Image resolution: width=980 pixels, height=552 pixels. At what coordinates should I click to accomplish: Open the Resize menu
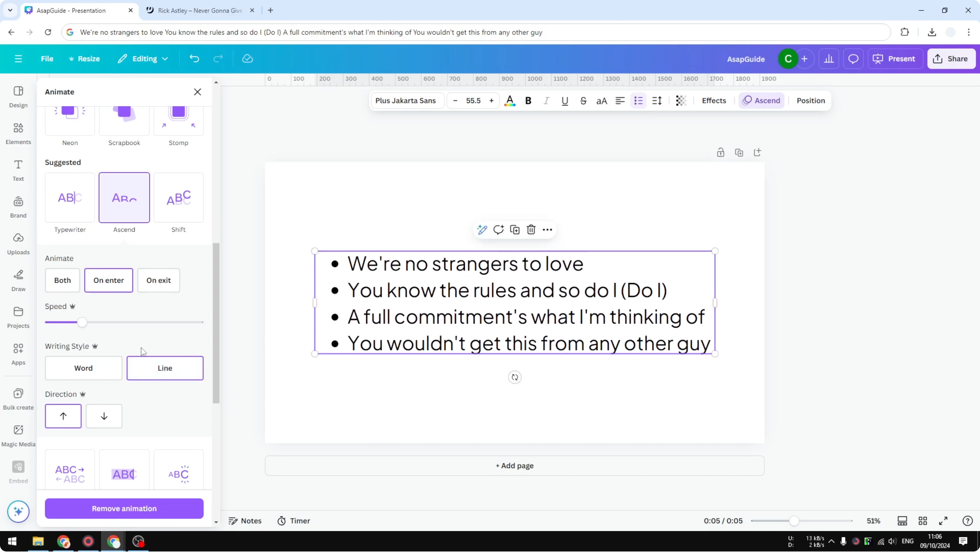[84, 59]
